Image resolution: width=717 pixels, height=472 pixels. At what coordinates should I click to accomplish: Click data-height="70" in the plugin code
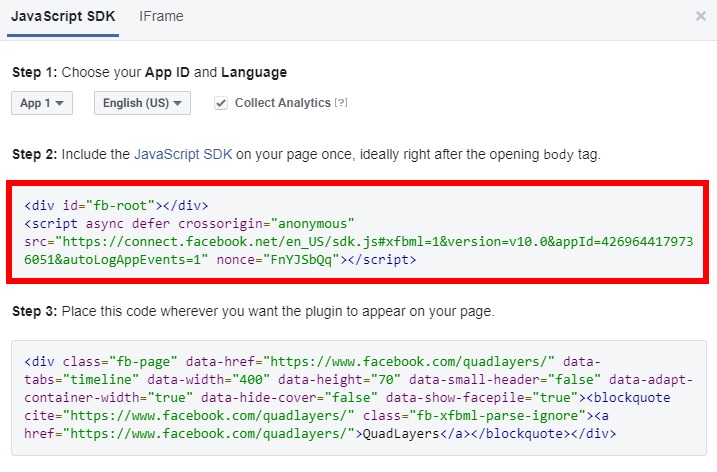(x=339, y=380)
